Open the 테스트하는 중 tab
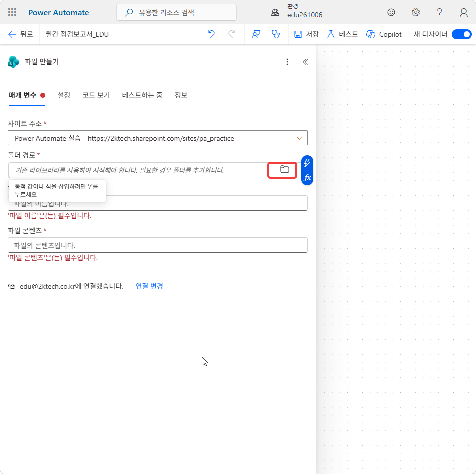 pyautogui.click(x=142, y=95)
